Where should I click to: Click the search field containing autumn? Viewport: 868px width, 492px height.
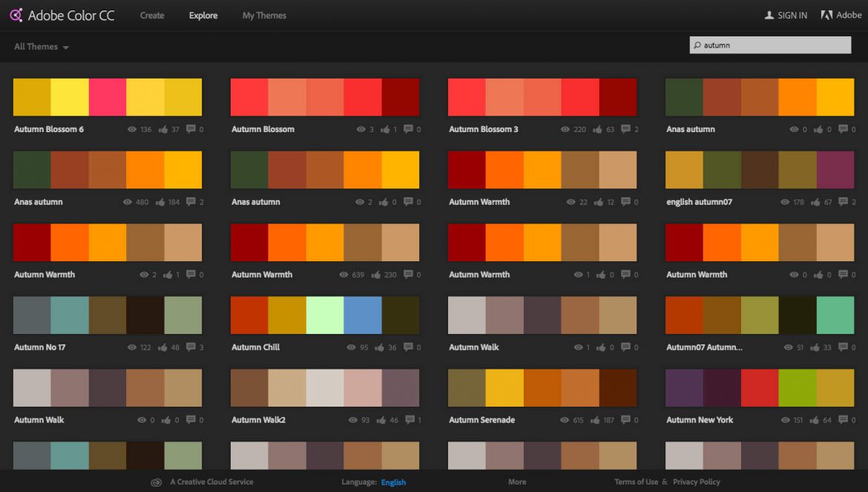[775, 45]
